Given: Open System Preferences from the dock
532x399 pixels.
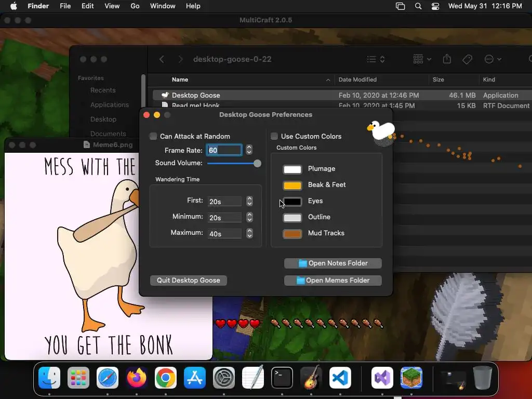Looking at the screenshot, I should pyautogui.click(x=224, y=378).
